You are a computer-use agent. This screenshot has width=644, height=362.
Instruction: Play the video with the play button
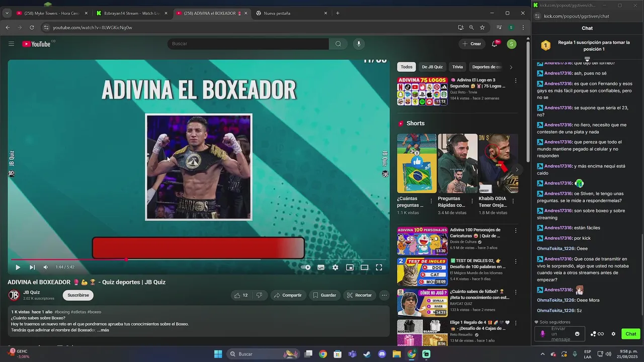coord(18,267)
